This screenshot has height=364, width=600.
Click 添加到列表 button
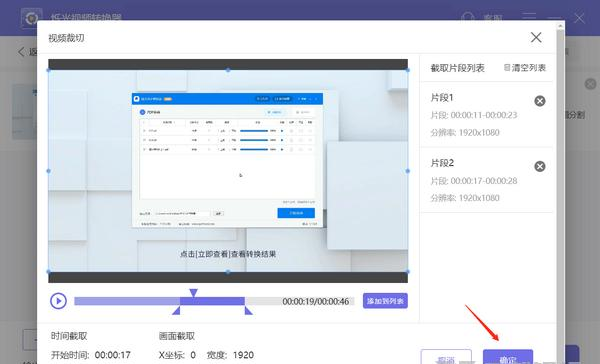(385, 301)
